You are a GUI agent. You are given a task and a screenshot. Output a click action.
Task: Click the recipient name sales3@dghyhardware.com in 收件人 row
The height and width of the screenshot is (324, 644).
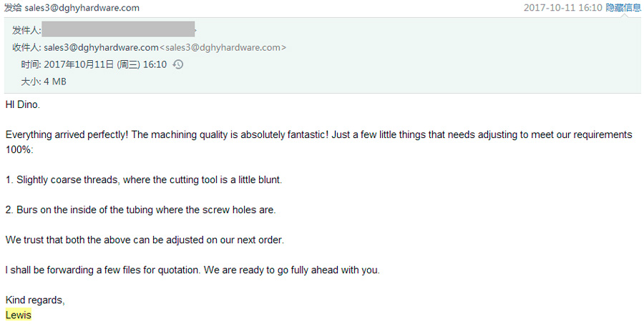click(101, 47)
